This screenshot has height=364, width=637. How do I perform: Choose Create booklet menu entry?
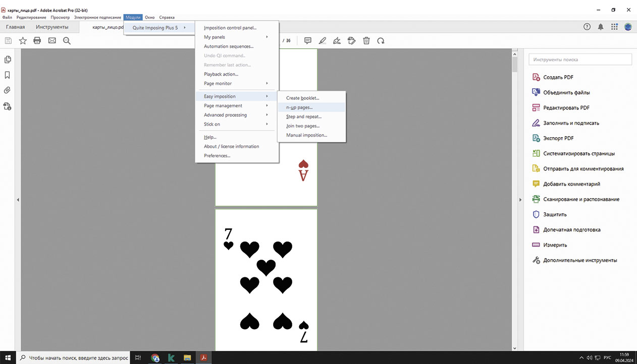[303, 98]
